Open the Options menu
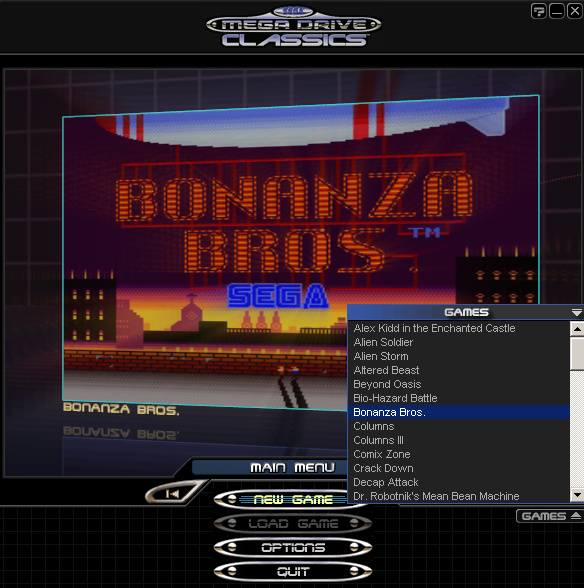The width and height of the screenshot is (584, 588). tap(293, 548)
